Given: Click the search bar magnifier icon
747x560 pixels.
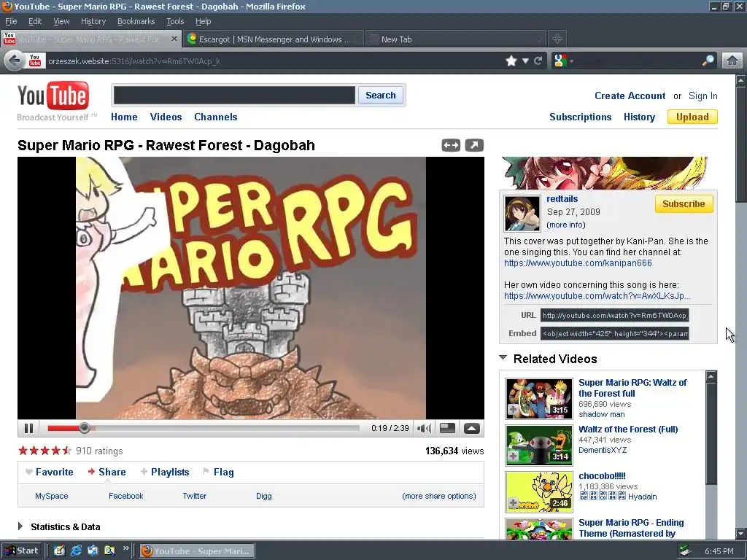Looking at the screenshot, I should [708, 61].
